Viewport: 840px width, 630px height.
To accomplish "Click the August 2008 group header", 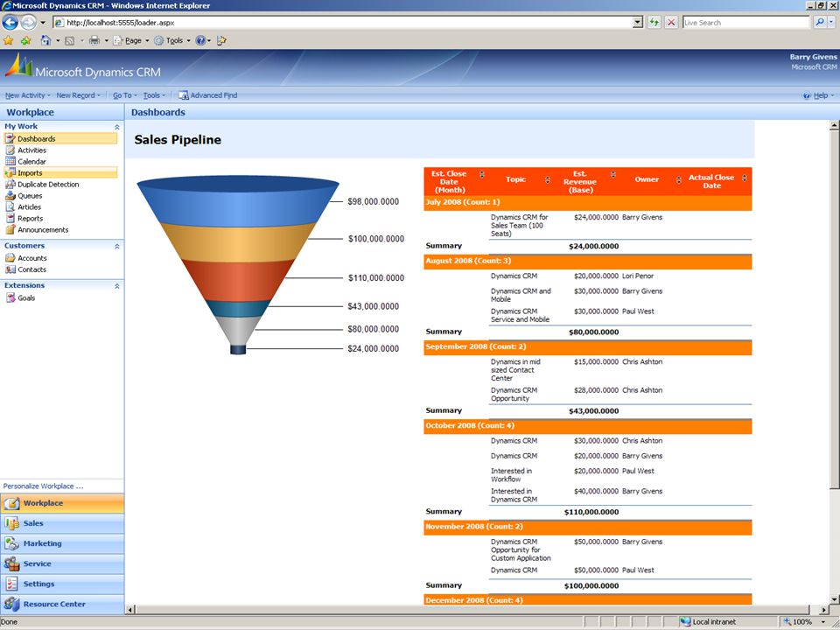I will pos(588,262).
